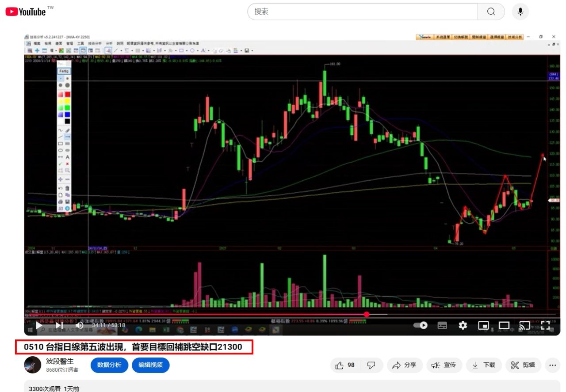Viewport: 566px width, 392px height.
Task: Start voice search with microphone icon
Action: click(x=520, y=11)
